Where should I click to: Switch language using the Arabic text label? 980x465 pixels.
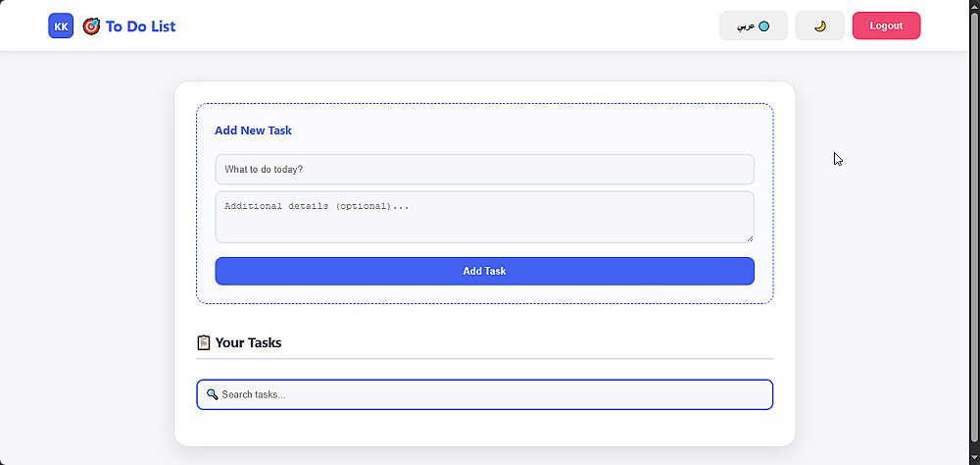[746, 26]
